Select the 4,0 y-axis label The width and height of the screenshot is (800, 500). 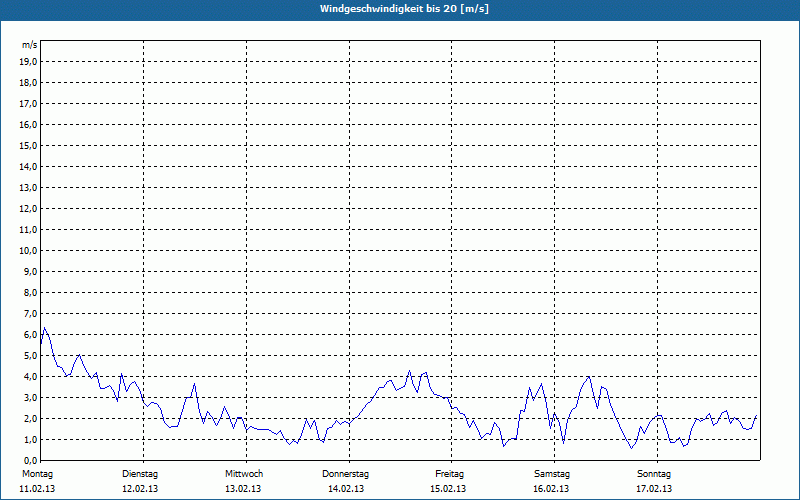pyautogui.click(x=31, y=377)
